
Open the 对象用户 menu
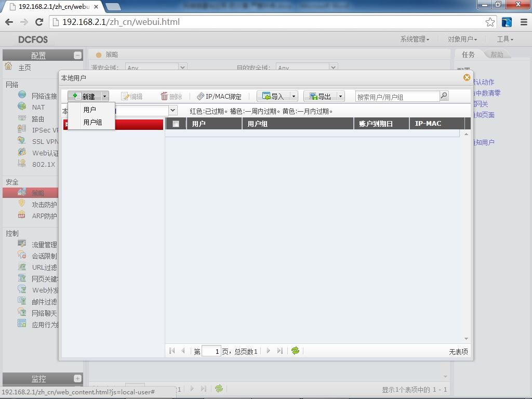[462, 39]
